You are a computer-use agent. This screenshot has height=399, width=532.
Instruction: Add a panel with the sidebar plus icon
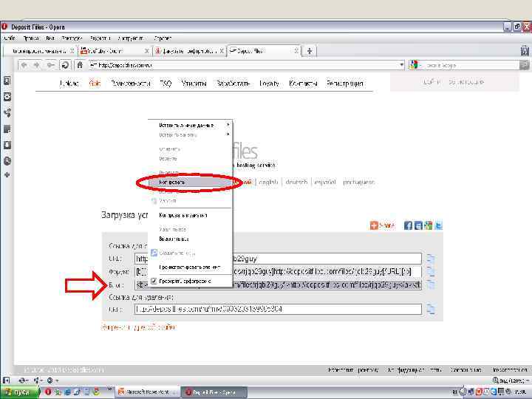[7, 175]
